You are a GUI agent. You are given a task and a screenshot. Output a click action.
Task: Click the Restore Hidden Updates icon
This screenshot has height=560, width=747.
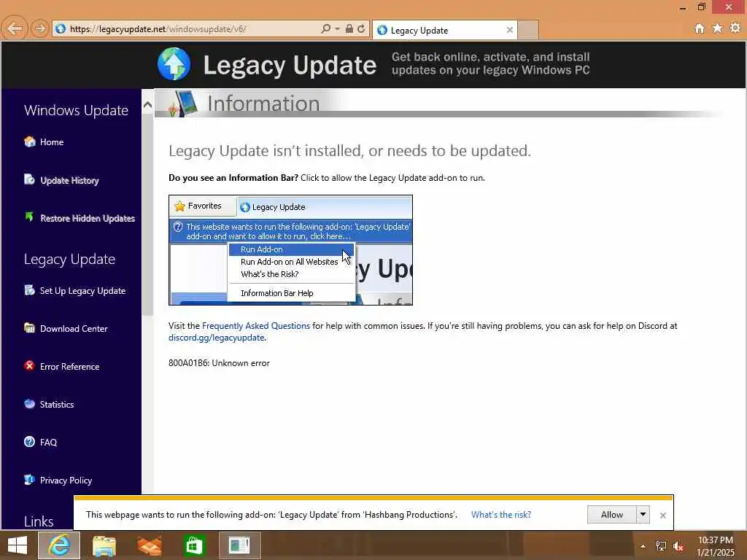click(x=29, y=217)
